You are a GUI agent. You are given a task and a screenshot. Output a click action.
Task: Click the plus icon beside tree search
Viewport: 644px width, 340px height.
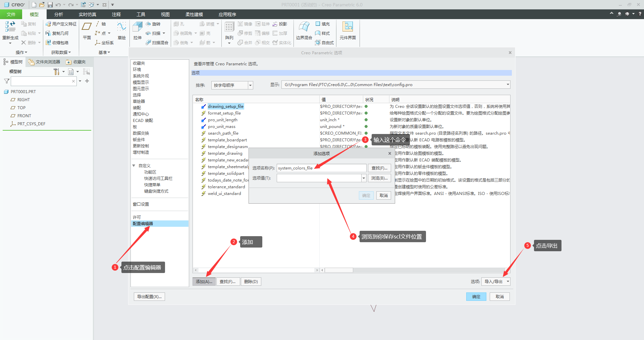[87, 81]
